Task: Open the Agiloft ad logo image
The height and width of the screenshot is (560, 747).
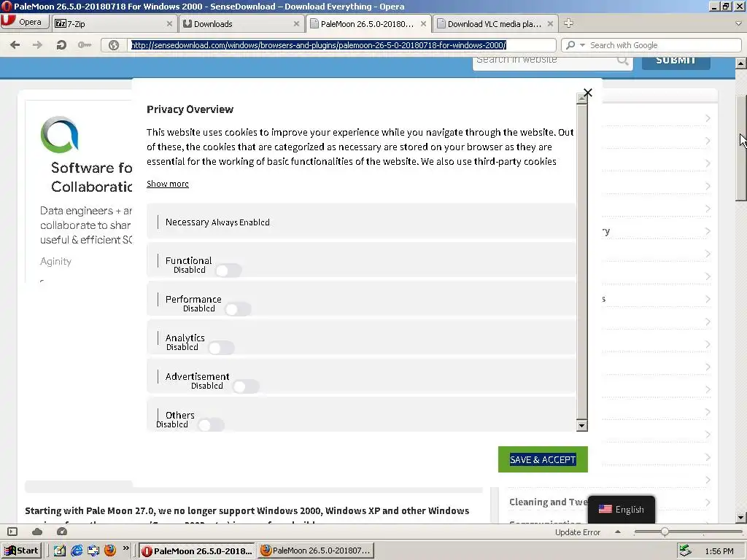Action: tap(60, 135)
